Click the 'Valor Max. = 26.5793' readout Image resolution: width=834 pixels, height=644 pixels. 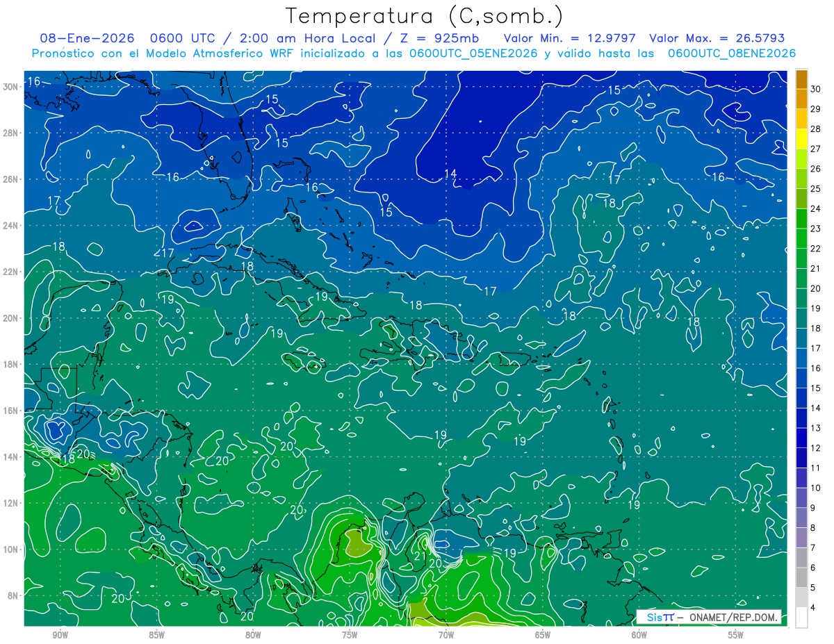click(717, 38)
